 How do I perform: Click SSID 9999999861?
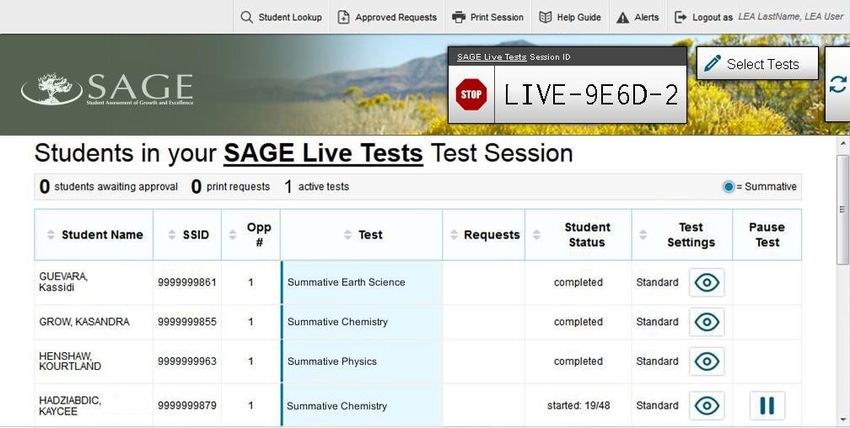(x=187, y=282)
